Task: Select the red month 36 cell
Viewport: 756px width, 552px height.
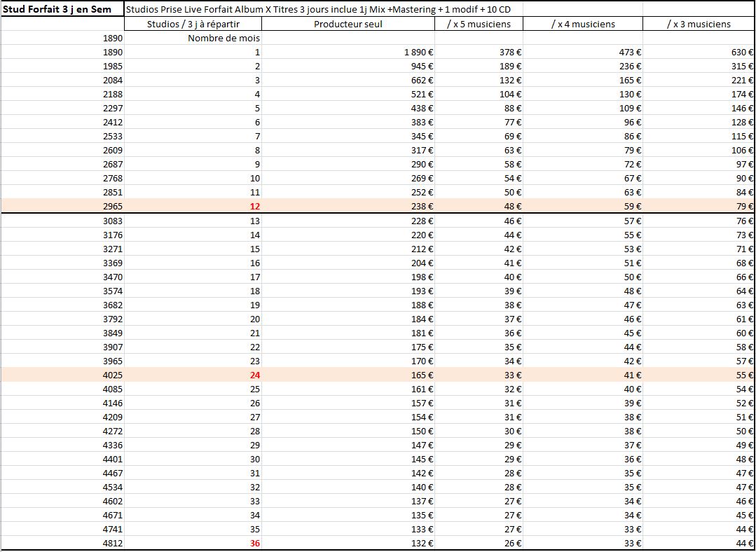Action: (x=254, y=543)
